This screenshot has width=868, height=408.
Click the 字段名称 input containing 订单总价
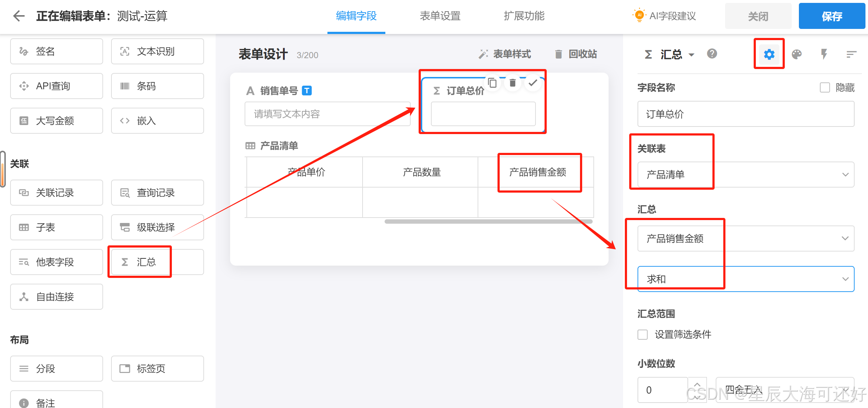point(746,114)
